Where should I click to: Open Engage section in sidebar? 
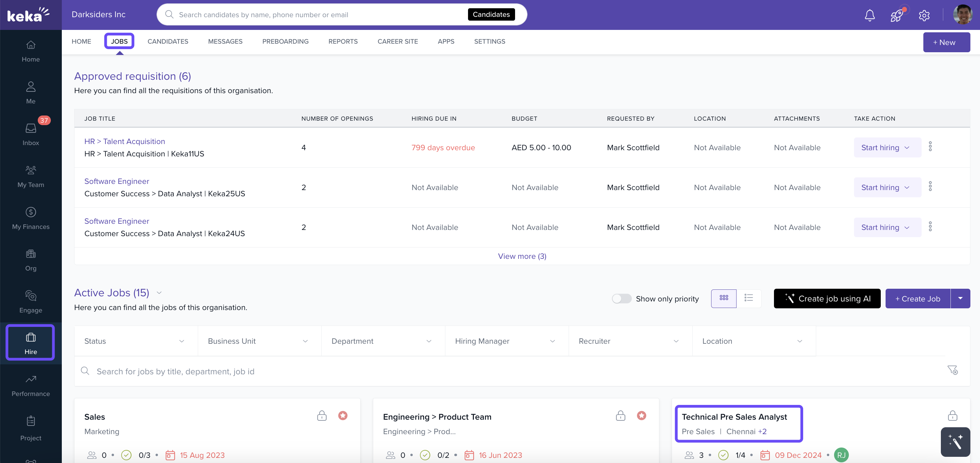tap(31, 301)
